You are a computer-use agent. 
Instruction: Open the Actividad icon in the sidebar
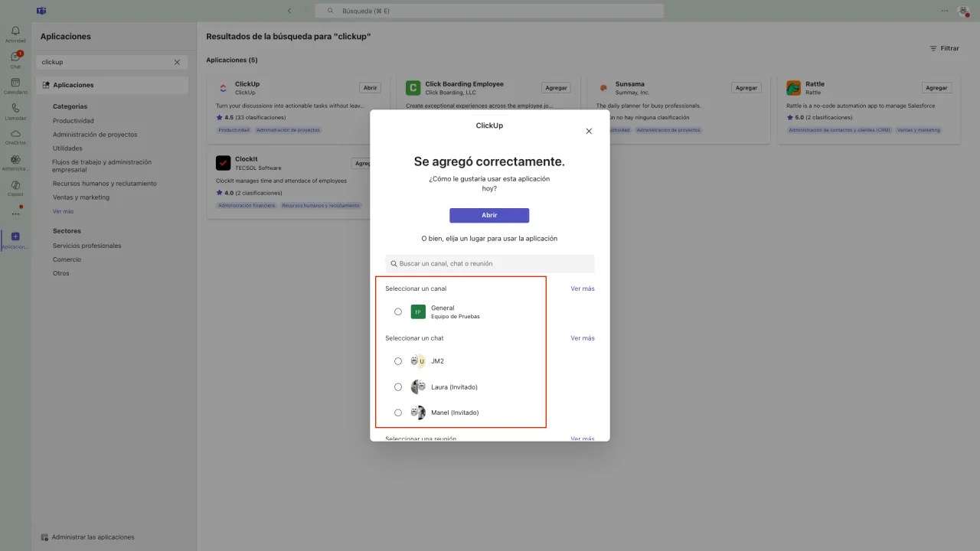pos(15,32)
